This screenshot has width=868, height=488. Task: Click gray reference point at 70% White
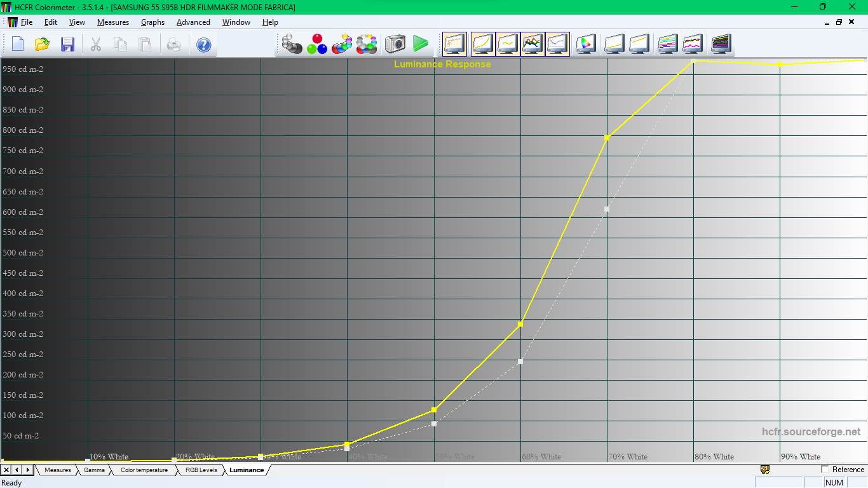(607, 209)
